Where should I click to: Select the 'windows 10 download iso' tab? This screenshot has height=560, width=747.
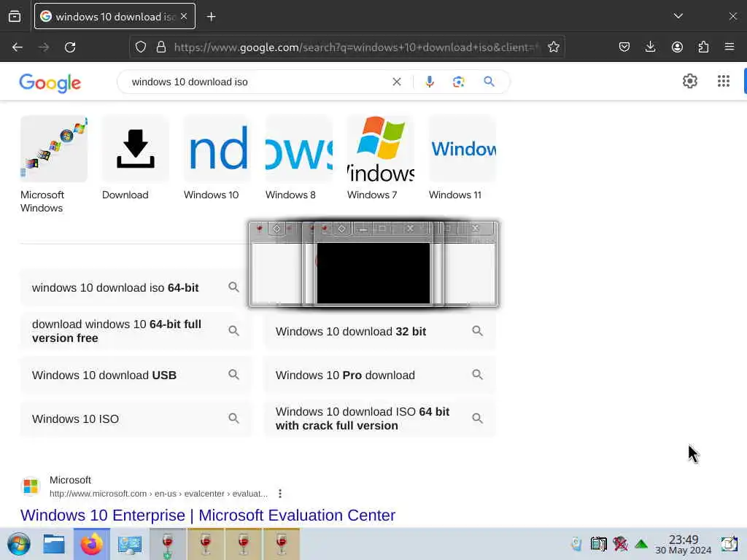click(x=115, y=16)
